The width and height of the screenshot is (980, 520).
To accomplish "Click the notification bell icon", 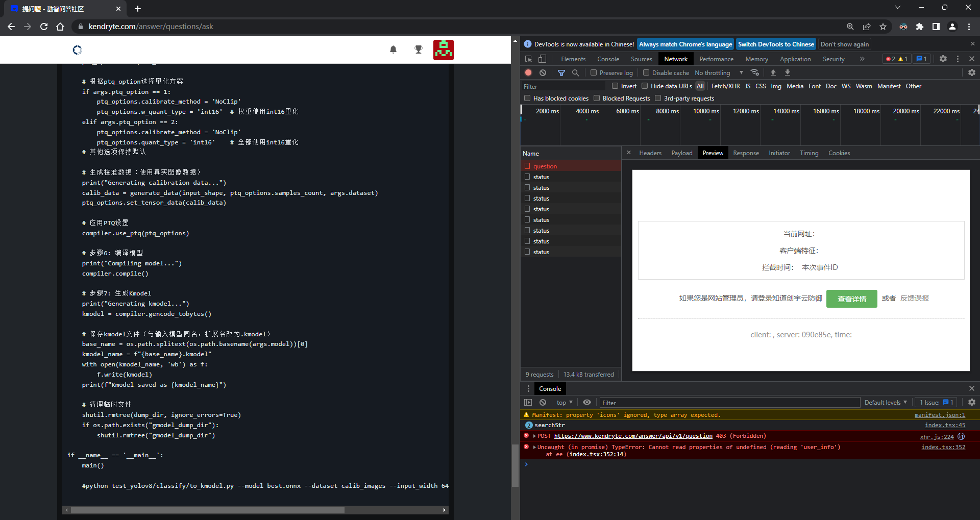I will [393, 49].
